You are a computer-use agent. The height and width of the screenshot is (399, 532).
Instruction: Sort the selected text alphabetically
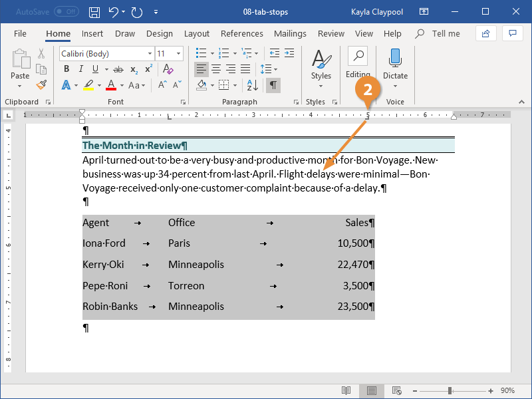pos(252,85)
